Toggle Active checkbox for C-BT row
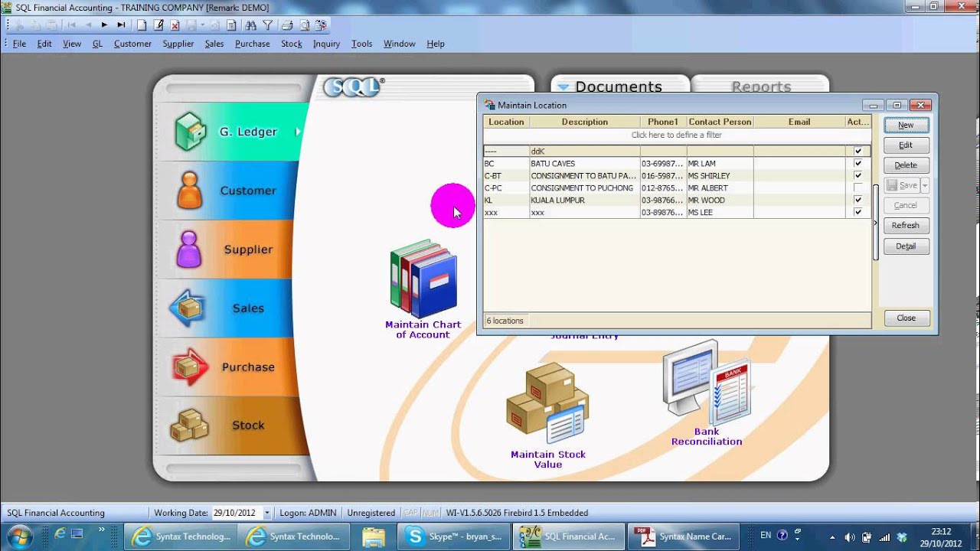Image resolution: width=980 pixels, height=551 pixels. (858, 176)
